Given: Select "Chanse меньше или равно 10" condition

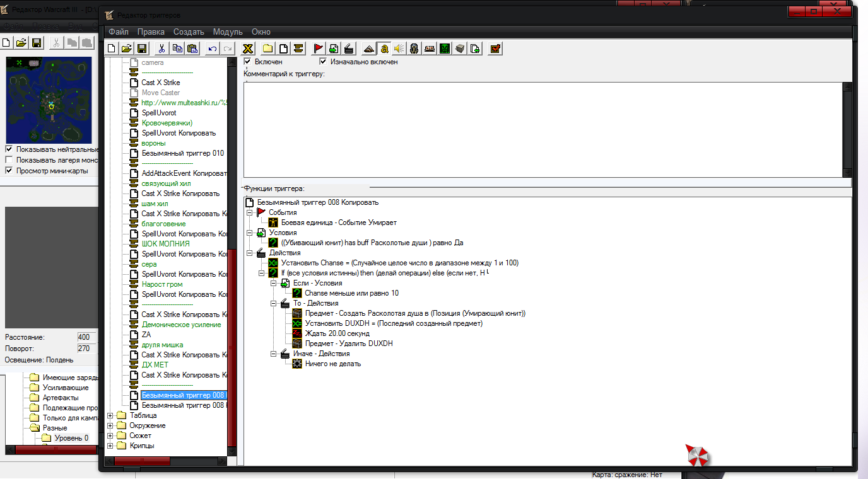Looking at the screenshot, I should click(x=351, y=293).
